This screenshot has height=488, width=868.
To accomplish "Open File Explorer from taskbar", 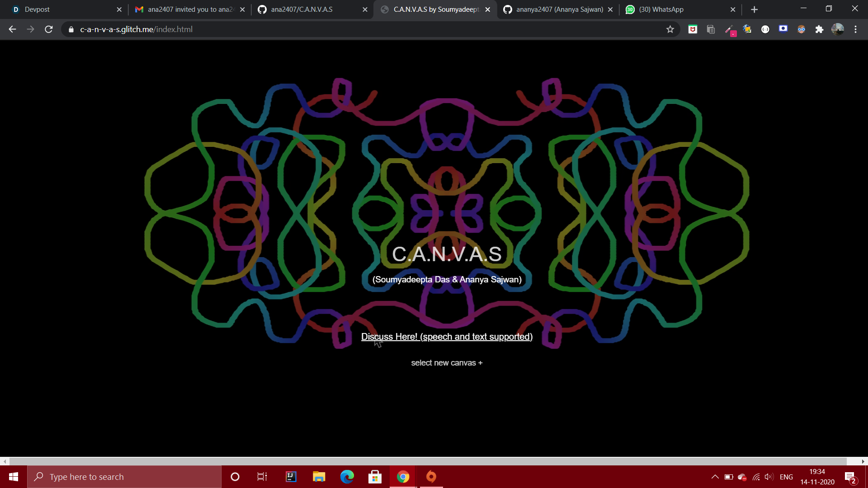I will [319, 477].
